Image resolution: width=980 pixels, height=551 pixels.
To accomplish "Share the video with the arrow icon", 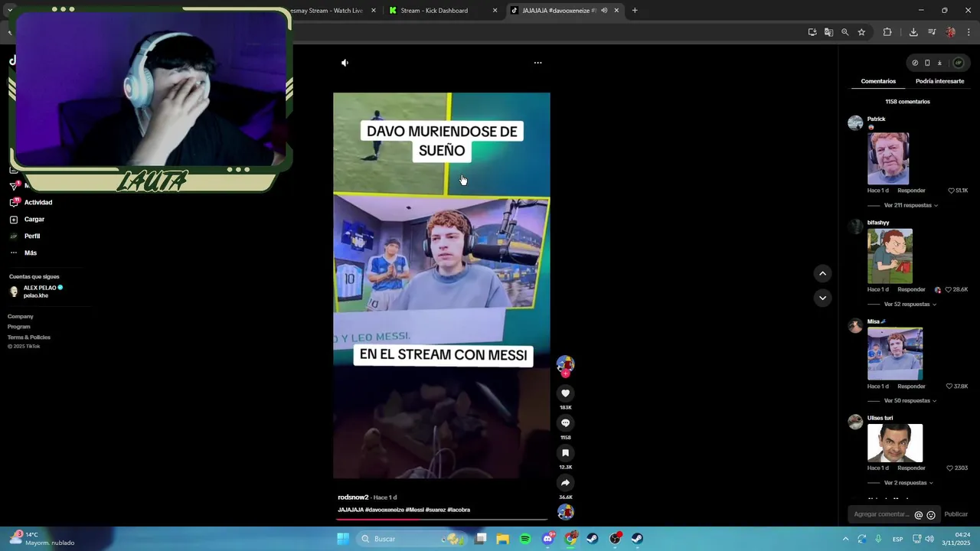I will [x=565, y=483].
